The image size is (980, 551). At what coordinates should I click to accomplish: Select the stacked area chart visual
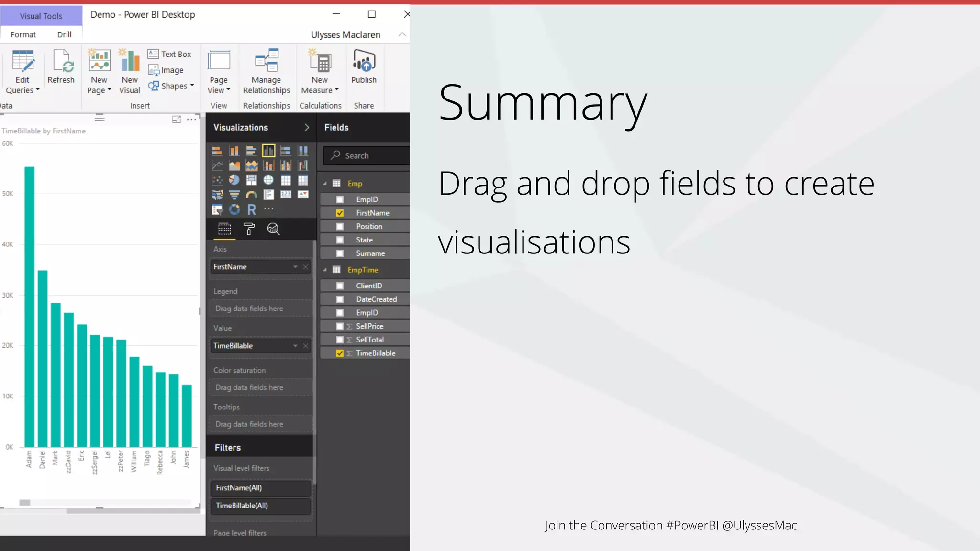coord(251,165)
